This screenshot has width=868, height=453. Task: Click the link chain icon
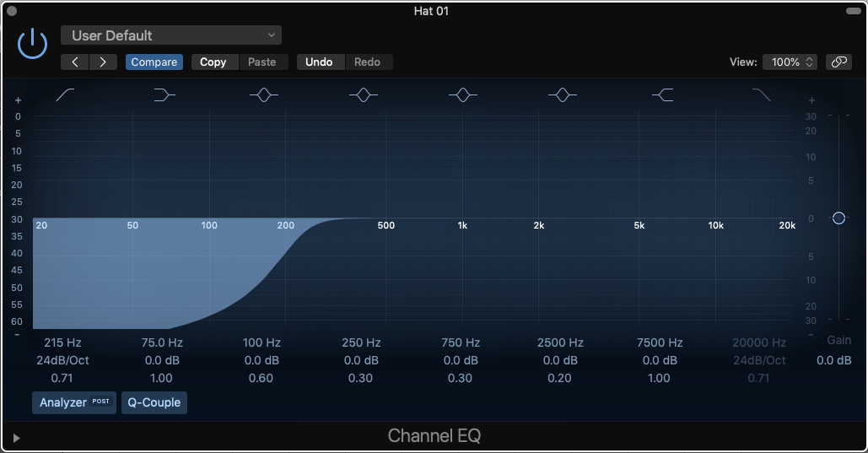[x=838, y=62]
